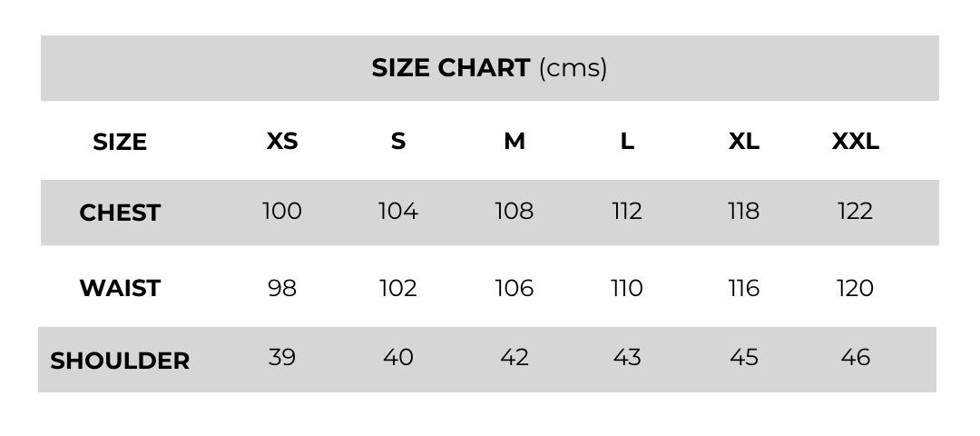This screenshot has height=436, width=980.
Task: Click the SIZE CHART title heading
Action: pyautogui.click(x=489, y=68)
